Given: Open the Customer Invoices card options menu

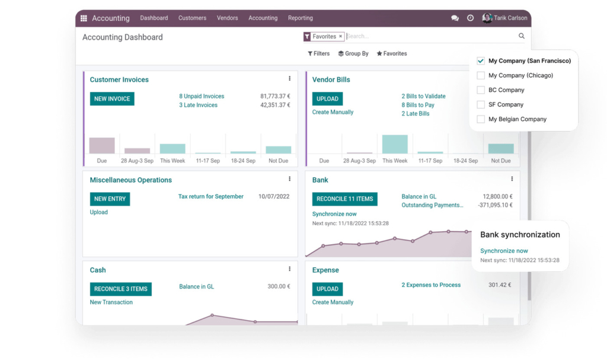Looking at the screenshot, I should pyautogui.click(x=289, y=78).
